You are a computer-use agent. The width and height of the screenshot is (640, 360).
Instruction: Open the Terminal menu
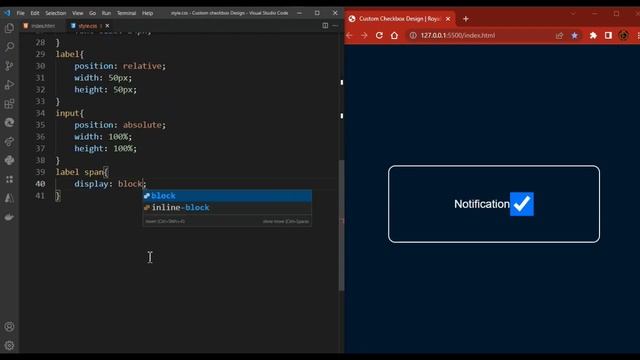[127, 13]
